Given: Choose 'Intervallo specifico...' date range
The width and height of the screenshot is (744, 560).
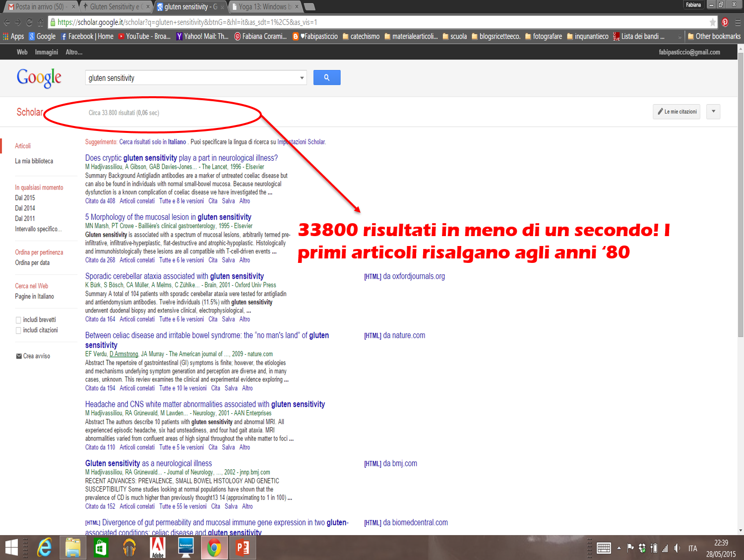Looking at the screenshot, I should click(38, 229).
